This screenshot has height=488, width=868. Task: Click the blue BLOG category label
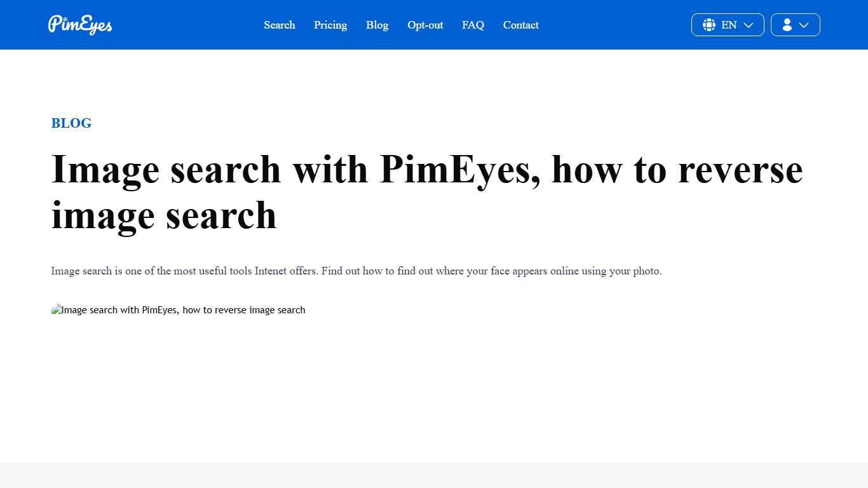click(71, 123)
